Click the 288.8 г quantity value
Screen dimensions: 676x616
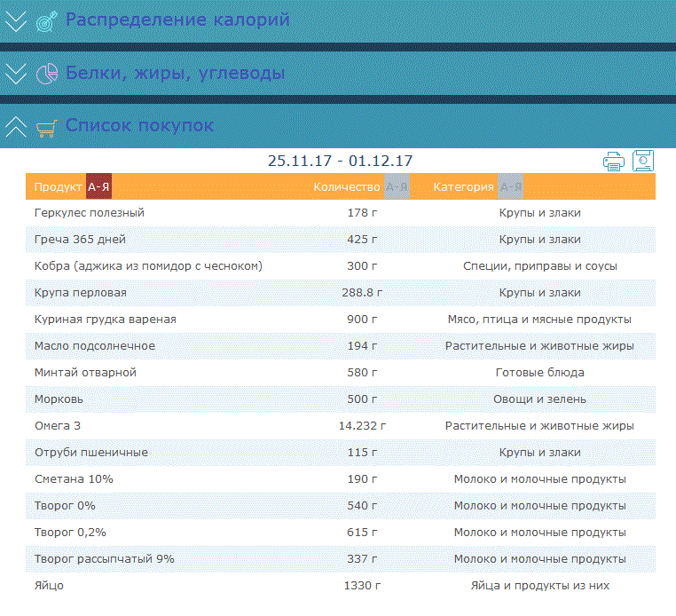point(362,293)
